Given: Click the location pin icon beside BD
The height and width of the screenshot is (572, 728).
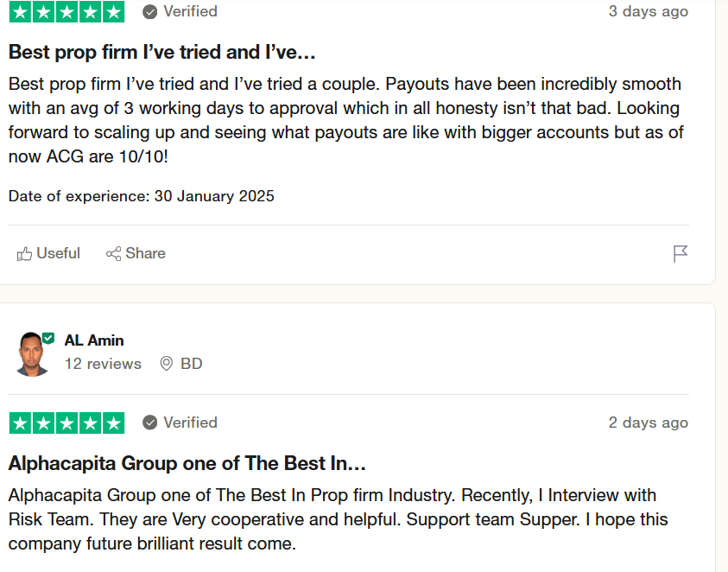Looking at the screenshot, I should [167, 364].
